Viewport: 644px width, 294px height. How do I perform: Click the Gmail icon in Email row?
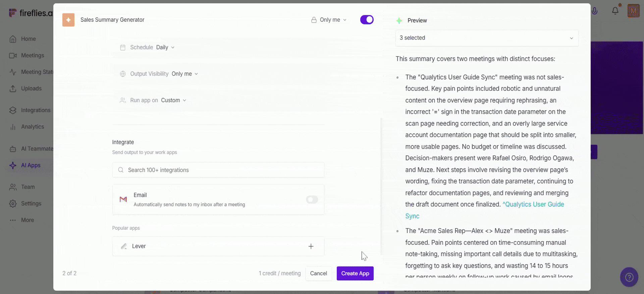click(x=123, y=200)
